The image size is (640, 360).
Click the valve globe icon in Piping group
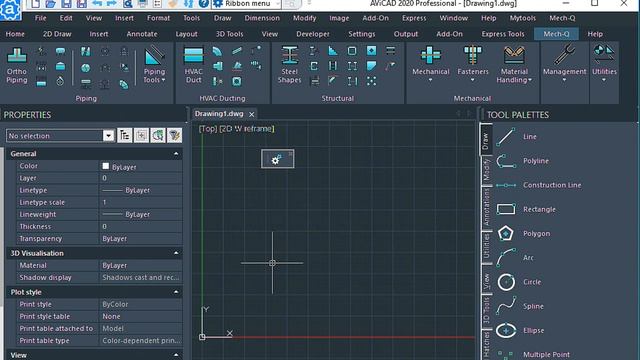86,68
